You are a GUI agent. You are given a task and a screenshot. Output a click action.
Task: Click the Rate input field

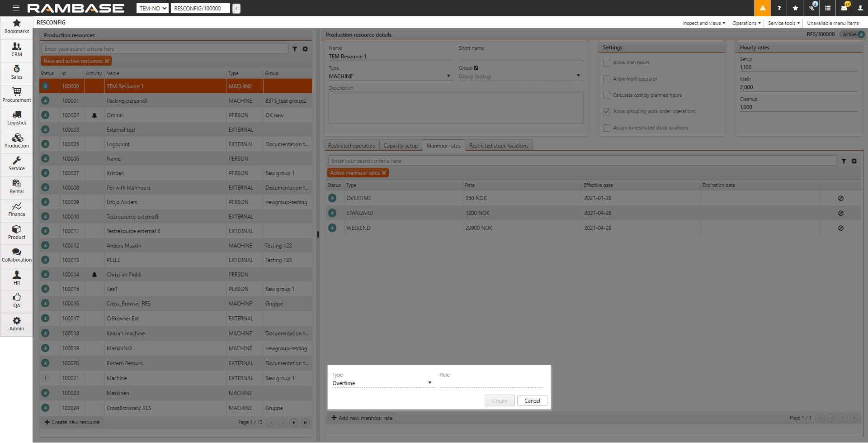coord(491,383)
